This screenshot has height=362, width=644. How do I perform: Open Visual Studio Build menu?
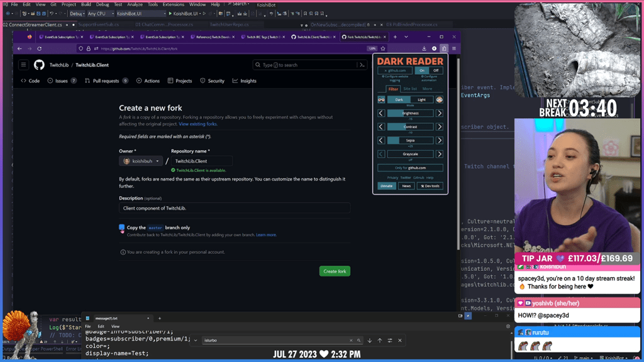coord(86,4)
